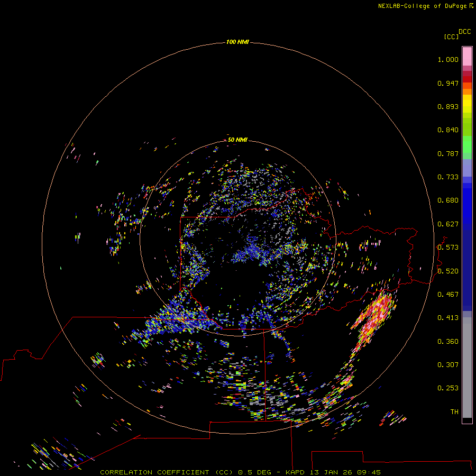Image resolution: width=476 pixels, height=476 pixels.
Task: Click the 0.893 legend value
Action: [448, 106]
